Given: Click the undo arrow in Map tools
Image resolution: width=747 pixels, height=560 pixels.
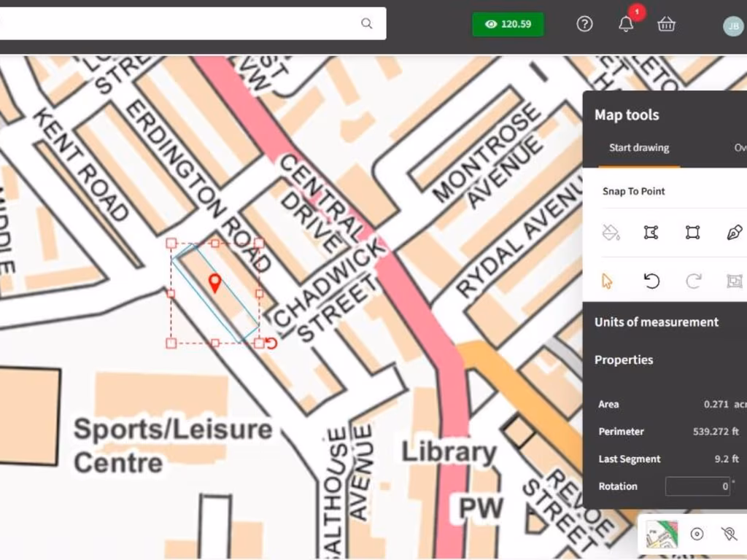Looking at the screenshot, I should (x=651, y=281).
